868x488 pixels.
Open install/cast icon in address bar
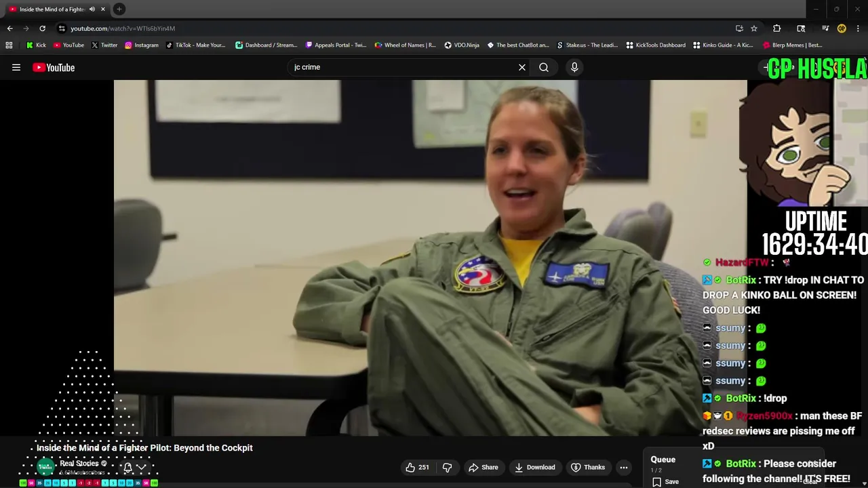(x=739, y=28)
